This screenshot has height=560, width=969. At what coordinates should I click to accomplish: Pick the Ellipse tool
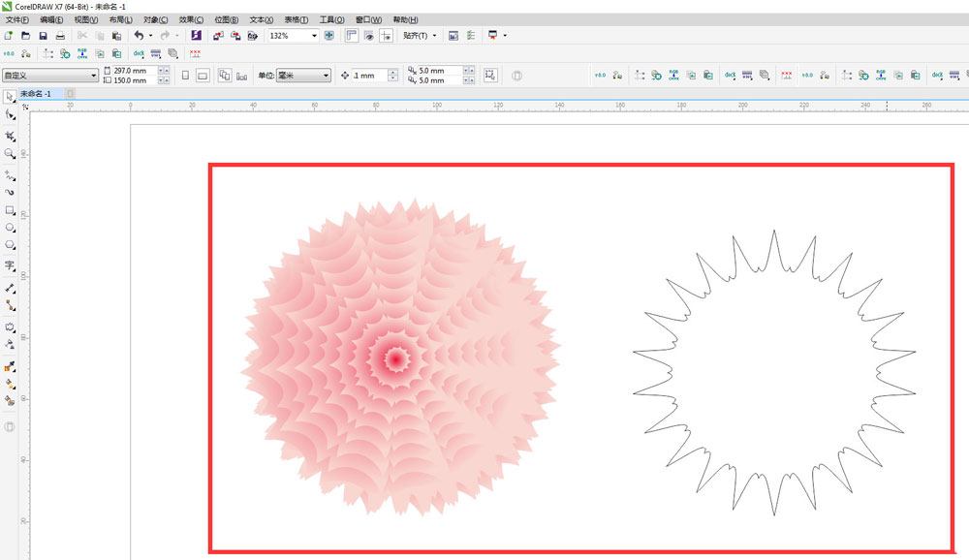[10, 228]
